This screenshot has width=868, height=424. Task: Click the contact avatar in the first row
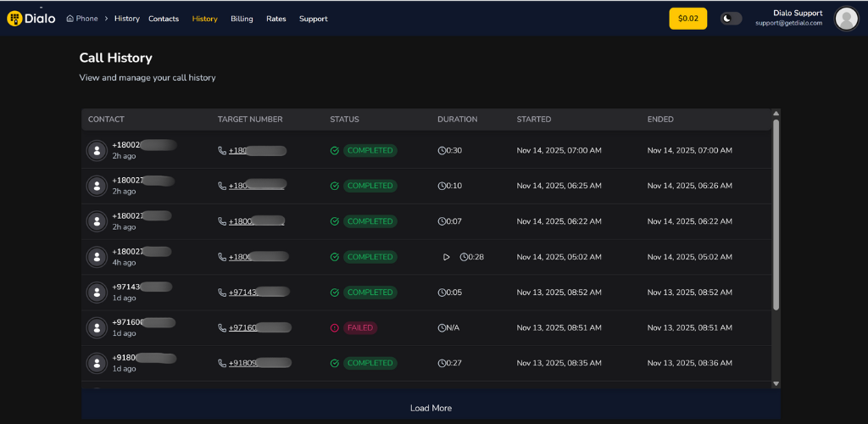(97, 150)
